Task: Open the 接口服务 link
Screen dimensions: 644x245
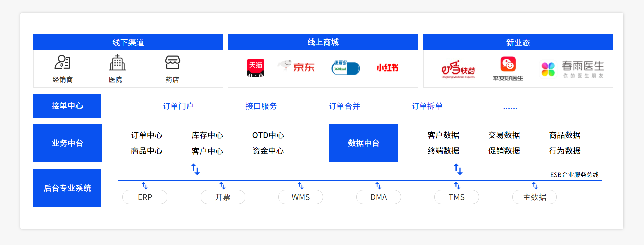Action: (261, 106)
